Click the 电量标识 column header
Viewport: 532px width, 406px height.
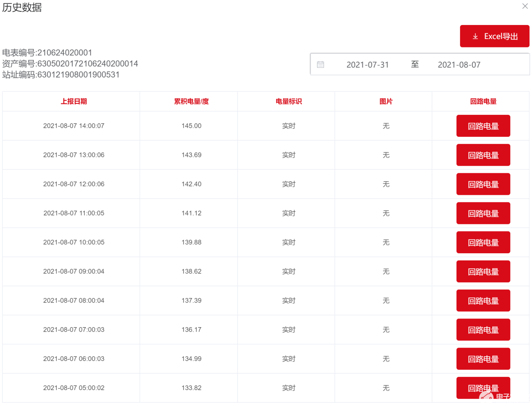pyautogui.click(x=289, y=101)
